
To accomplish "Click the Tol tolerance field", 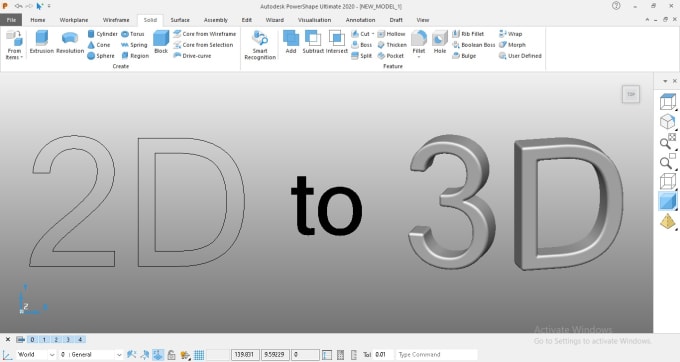I will 382,355.
